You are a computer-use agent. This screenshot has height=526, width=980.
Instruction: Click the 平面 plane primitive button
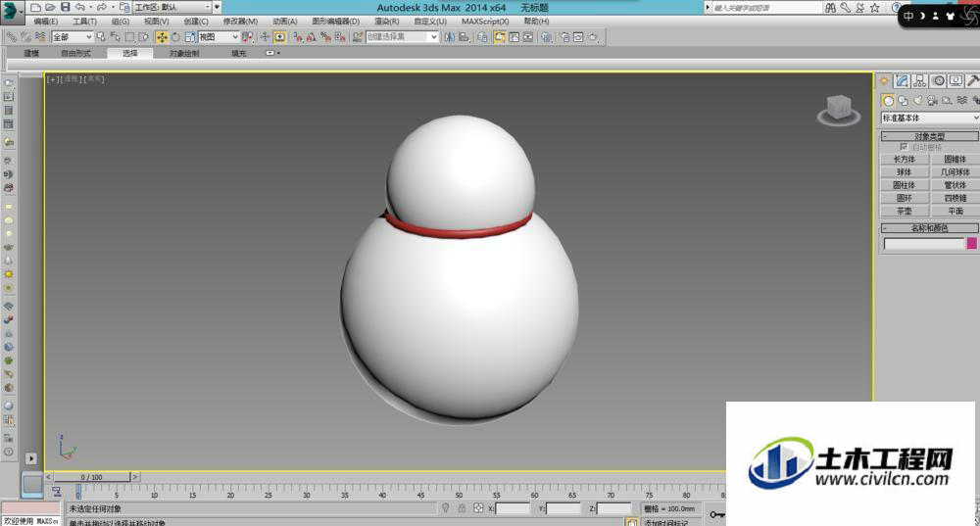tap(955, 212)
